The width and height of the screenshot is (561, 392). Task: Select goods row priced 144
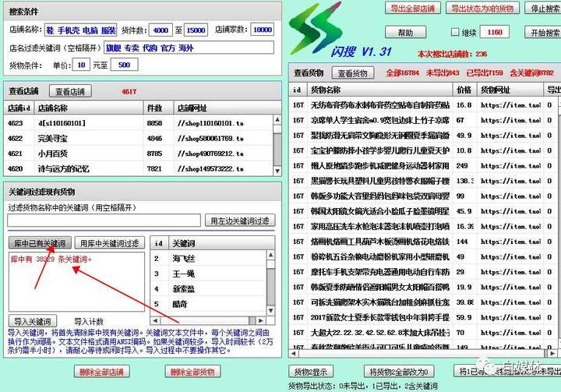coord(423,242)
